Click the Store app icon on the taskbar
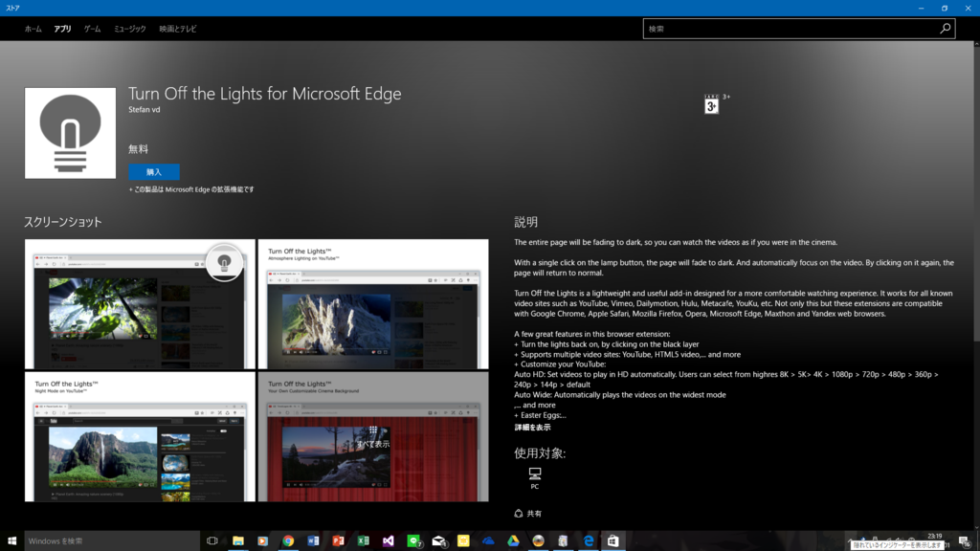Image resolution: width=980 pixels, height=551 pixels. (x=613, y=541)
